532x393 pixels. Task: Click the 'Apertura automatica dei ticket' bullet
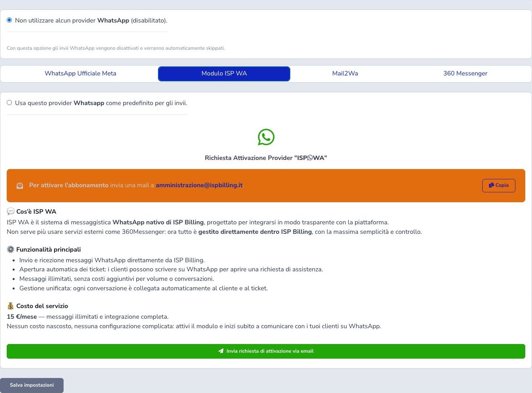[171, 269]
